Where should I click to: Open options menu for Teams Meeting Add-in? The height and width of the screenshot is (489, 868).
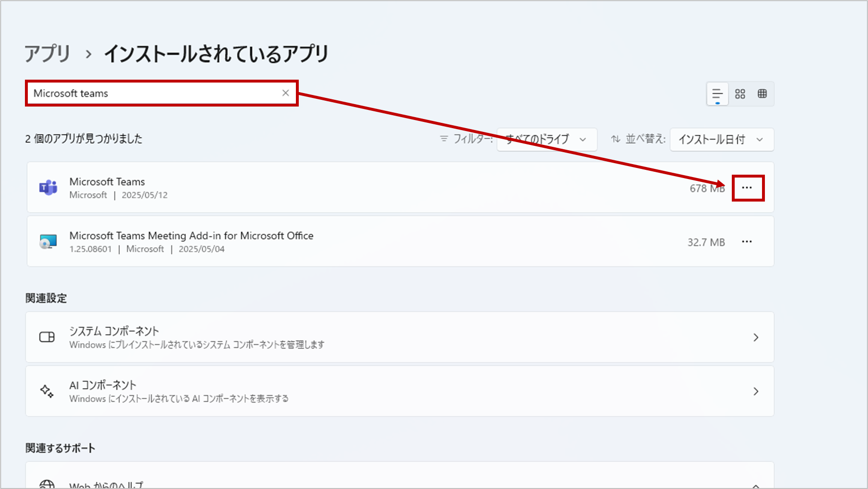(x=747, y=241)
